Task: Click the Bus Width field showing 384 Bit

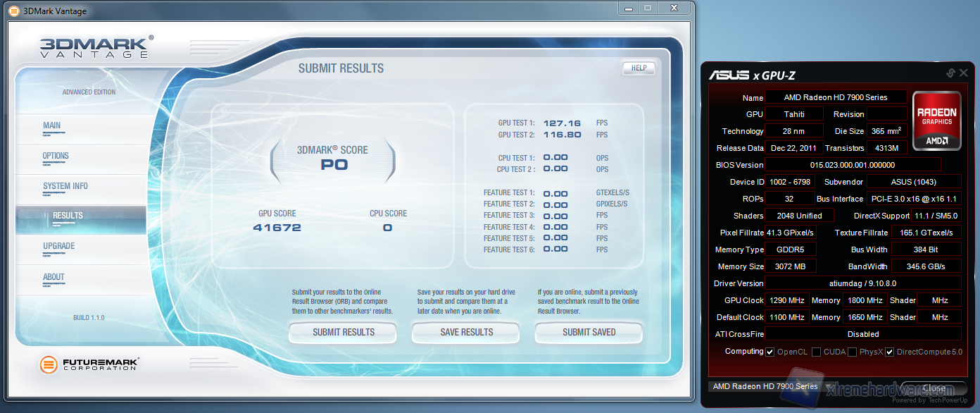Action: pos(926,249)
